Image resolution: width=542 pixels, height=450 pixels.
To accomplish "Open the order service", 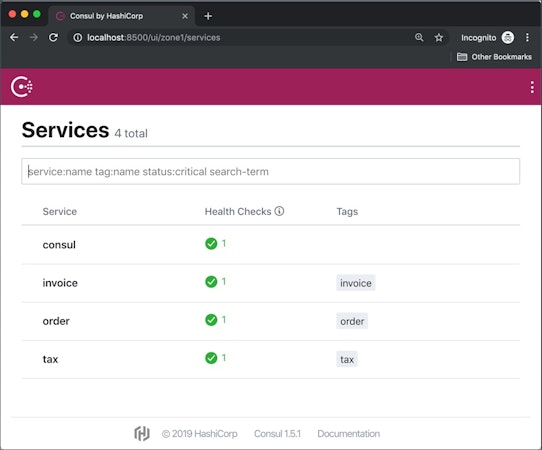I will pos(56,321).
